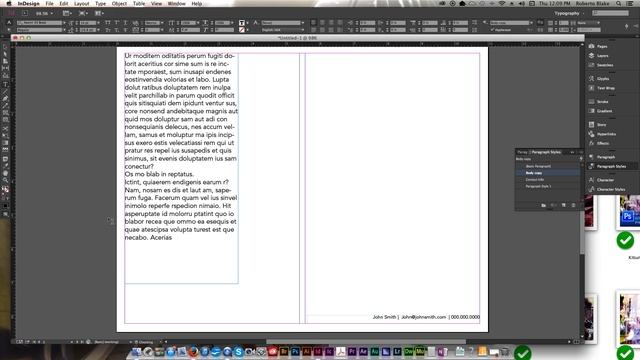
Task: Open the Type menu
Action: (x=100, y=3)
